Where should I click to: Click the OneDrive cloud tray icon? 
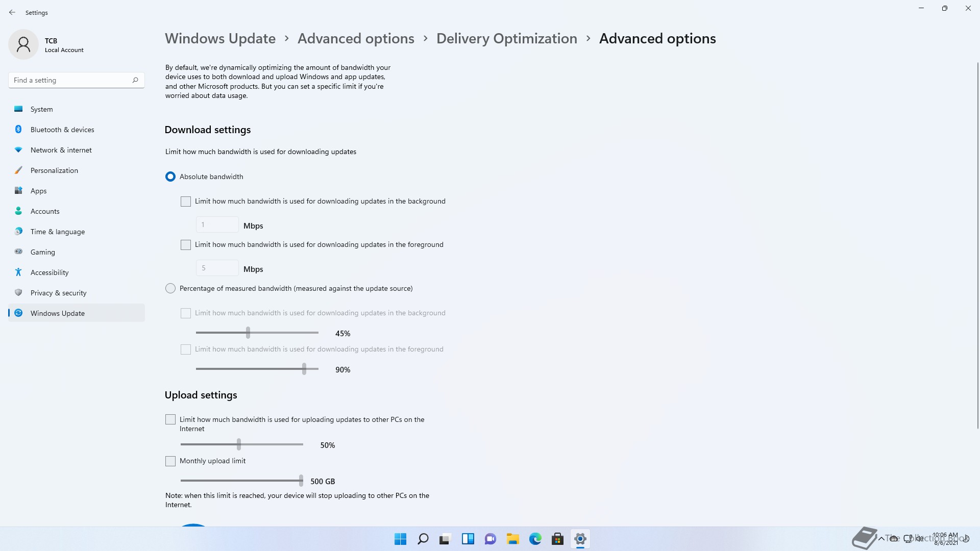pyautogui.click(x=894, y=538)
